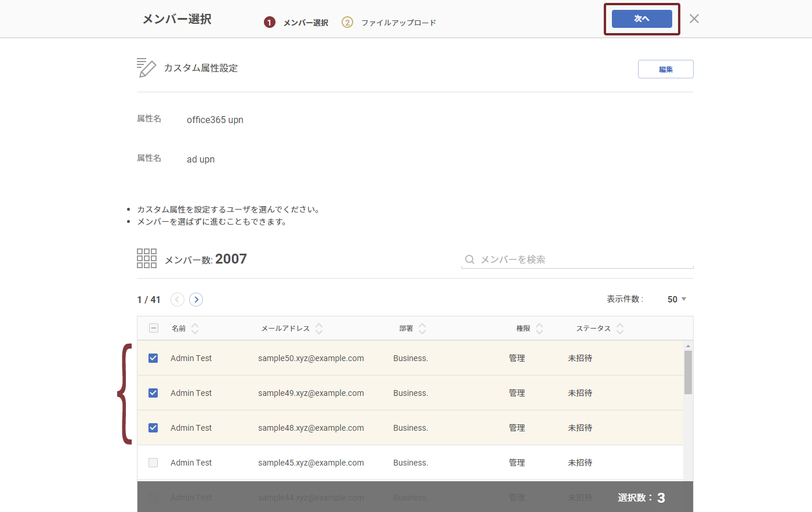The image size is (812, 512).
Task: Click the 次へ next button
Action: click(x=641, y=19)
